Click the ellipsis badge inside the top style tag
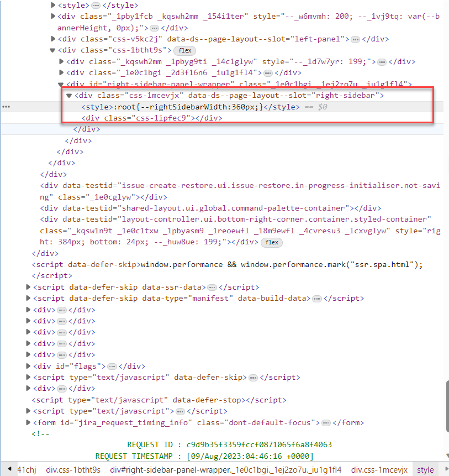The height and width of the screenshot is (476, 449). click(96, 6)
